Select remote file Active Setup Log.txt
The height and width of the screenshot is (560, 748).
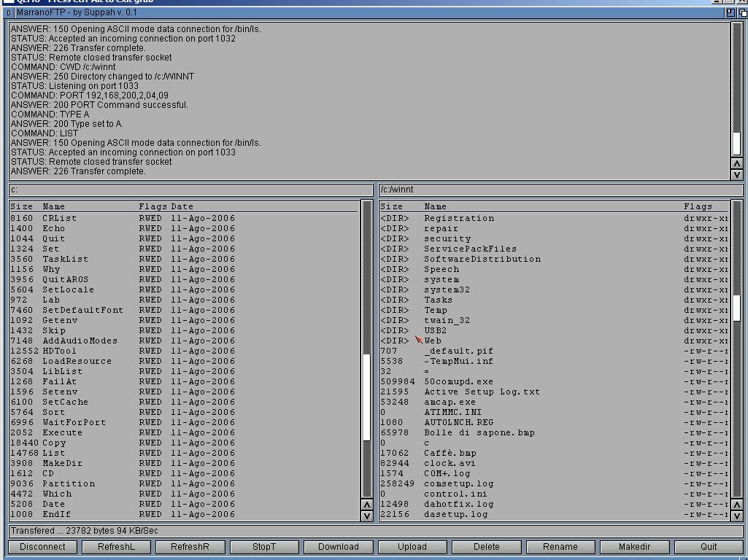coord(554,392)
